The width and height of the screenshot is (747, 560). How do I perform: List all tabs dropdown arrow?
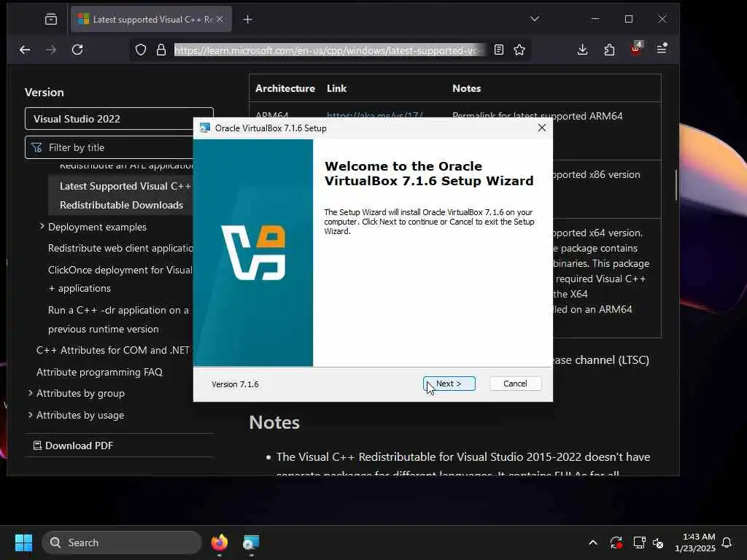[535, 19]
